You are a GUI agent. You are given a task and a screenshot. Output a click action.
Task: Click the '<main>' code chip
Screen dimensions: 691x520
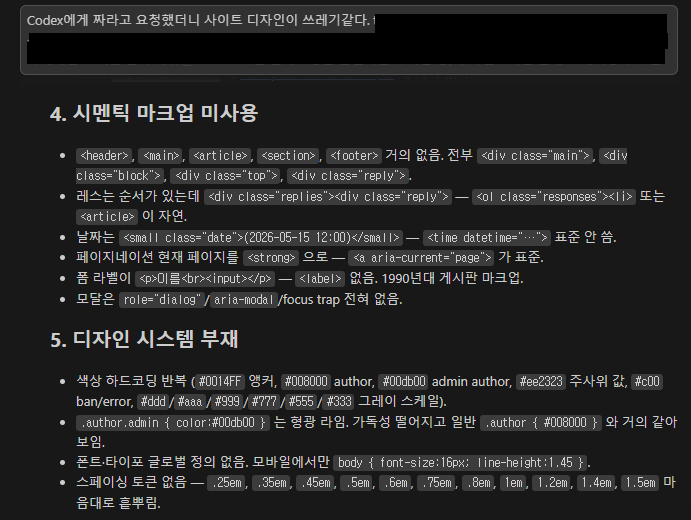pos(160,156)
